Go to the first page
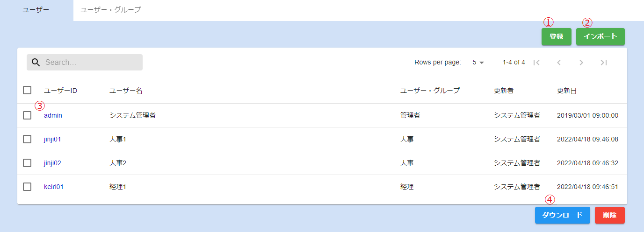The image size is (644, 232). click(x=536, y=63)
